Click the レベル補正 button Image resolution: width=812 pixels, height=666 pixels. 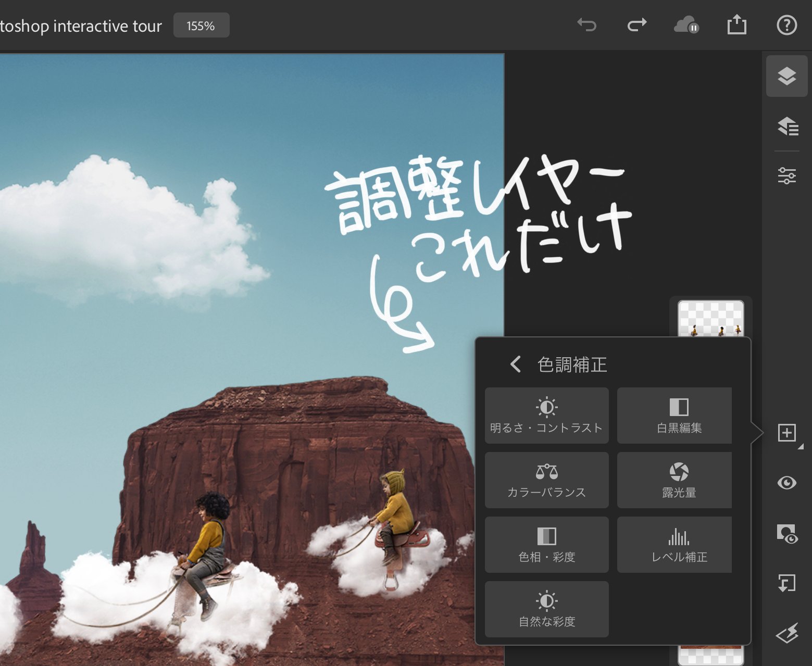pyautogui.click(x=674, y=545)
